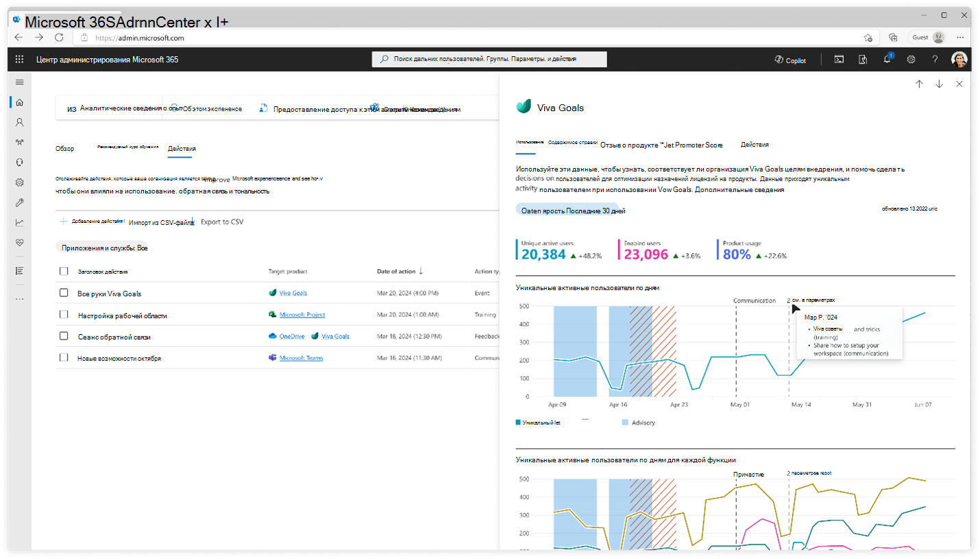Close the Viva Goals panel
Screen dimensions: 980x559
click(959, 84)
